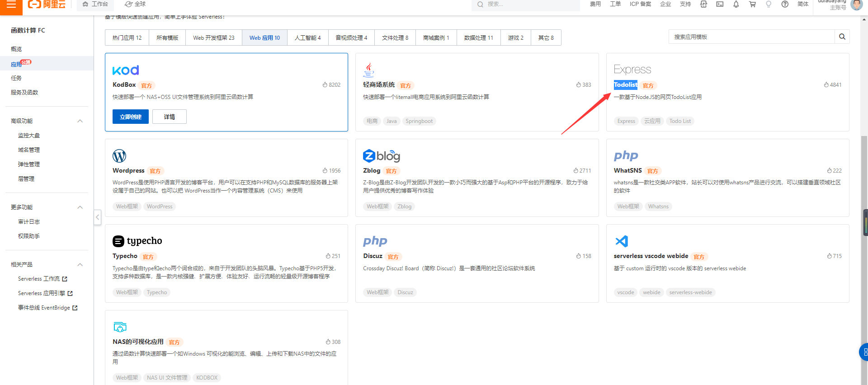Screen dimensions: 868x385
Task: Go to 服务及函数 in sidebar
Action: coord(24,92)
